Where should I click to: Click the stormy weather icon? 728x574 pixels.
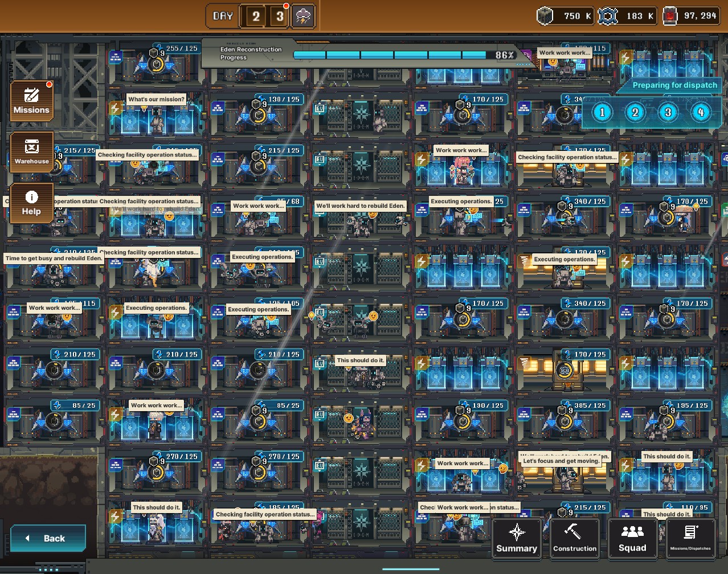pos(303,16)
